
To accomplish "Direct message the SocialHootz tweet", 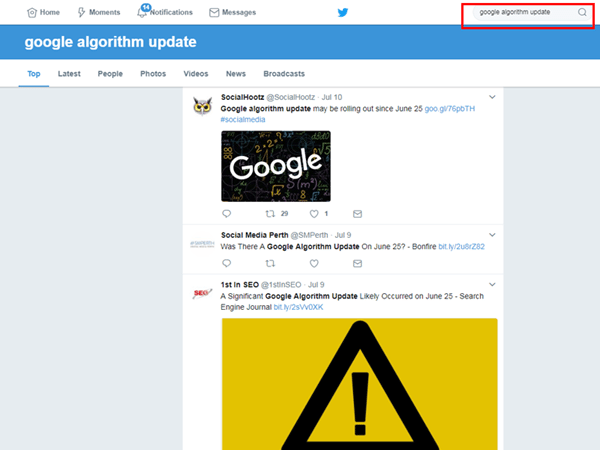I will coord(357,214).
